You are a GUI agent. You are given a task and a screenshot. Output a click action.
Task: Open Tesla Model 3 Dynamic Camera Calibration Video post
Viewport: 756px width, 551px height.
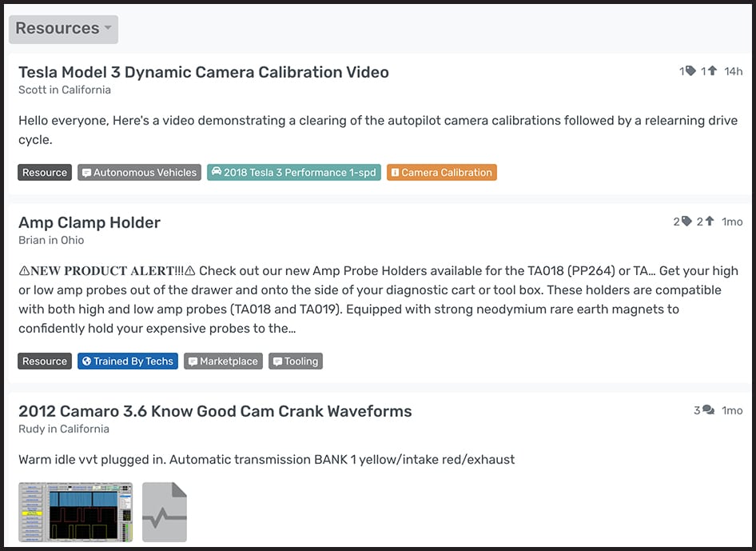tap(204, 72)
